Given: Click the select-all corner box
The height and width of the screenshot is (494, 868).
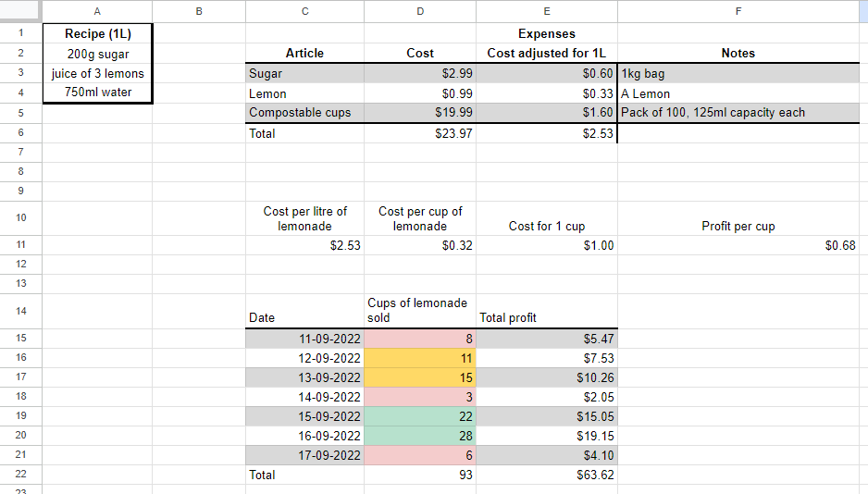Looking at the screenshot, I should pos(20,11).
